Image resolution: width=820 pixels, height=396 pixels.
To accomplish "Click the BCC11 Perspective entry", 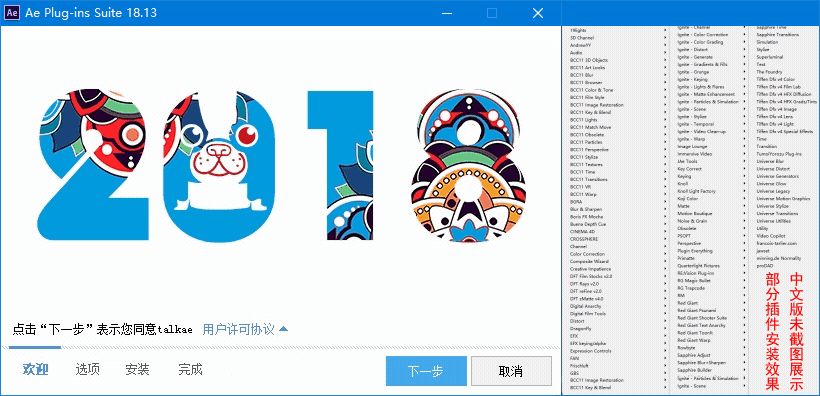I will (589, 150).
